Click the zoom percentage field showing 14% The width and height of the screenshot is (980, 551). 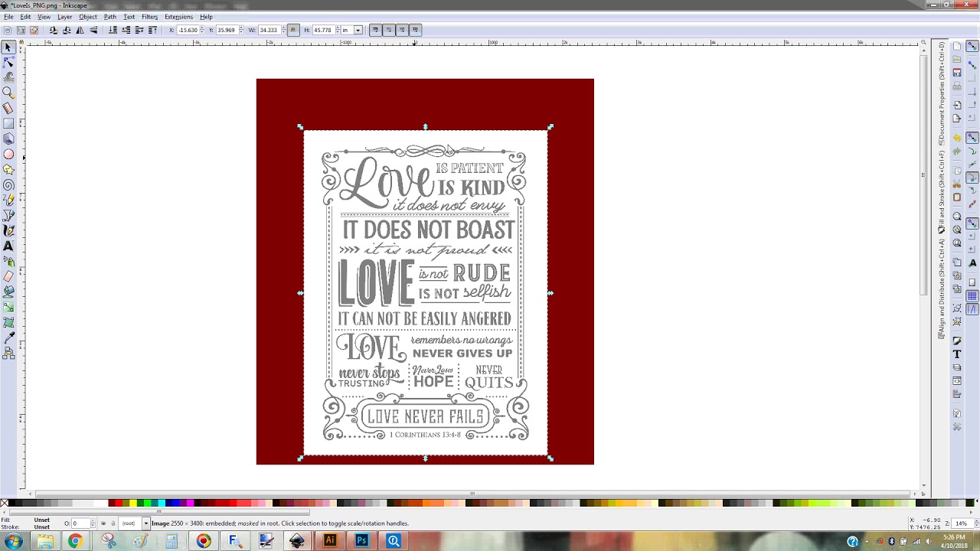click(961, 523)
